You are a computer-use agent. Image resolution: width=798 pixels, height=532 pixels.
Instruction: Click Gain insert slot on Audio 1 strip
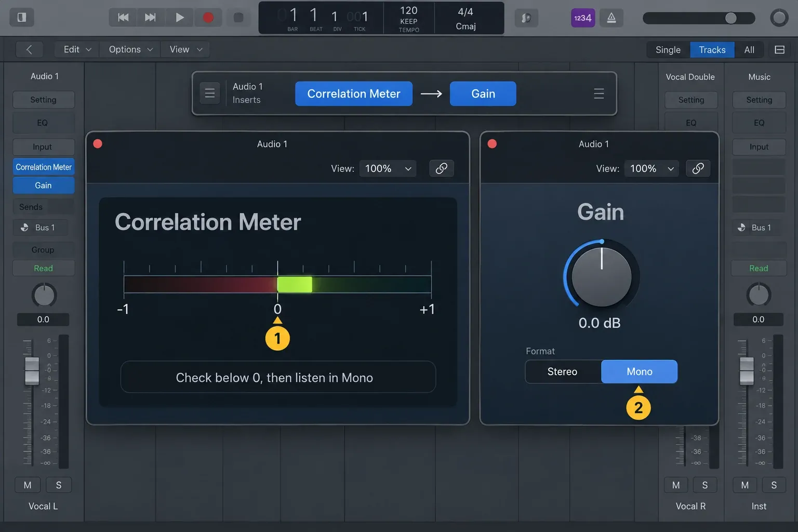pos(44,185)
